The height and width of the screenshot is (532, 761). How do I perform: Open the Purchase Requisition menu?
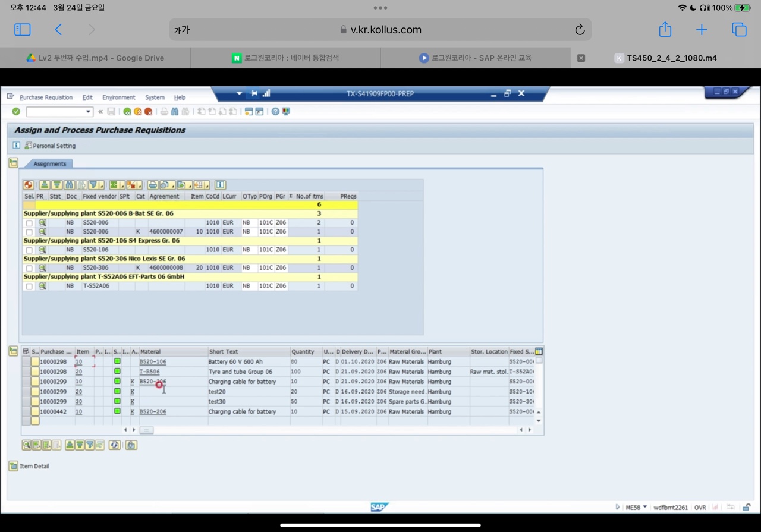pos(46,97)
